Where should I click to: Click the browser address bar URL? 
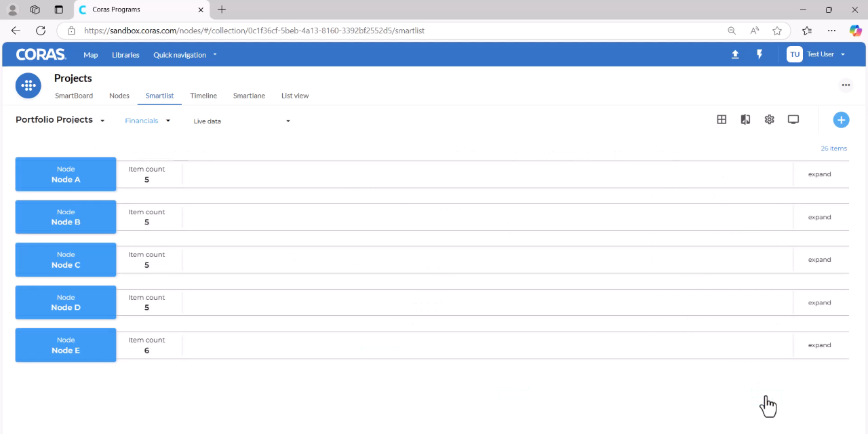(x=254, y=31)
